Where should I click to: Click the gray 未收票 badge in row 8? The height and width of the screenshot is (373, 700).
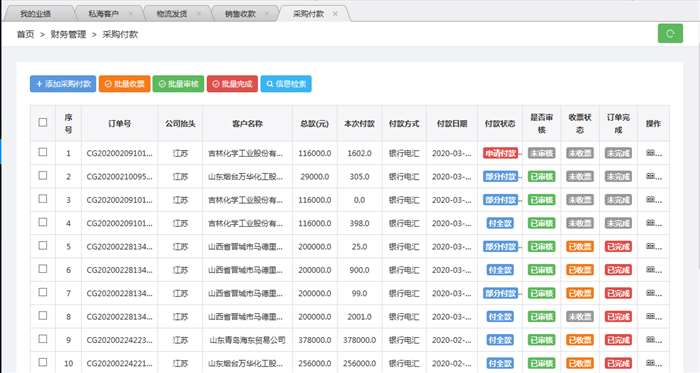(580, 316)
